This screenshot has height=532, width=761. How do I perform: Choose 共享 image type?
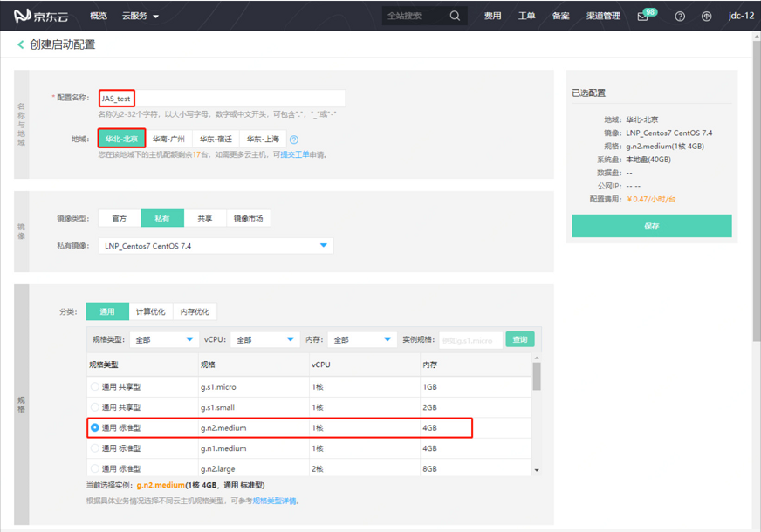tap(205, 218)
